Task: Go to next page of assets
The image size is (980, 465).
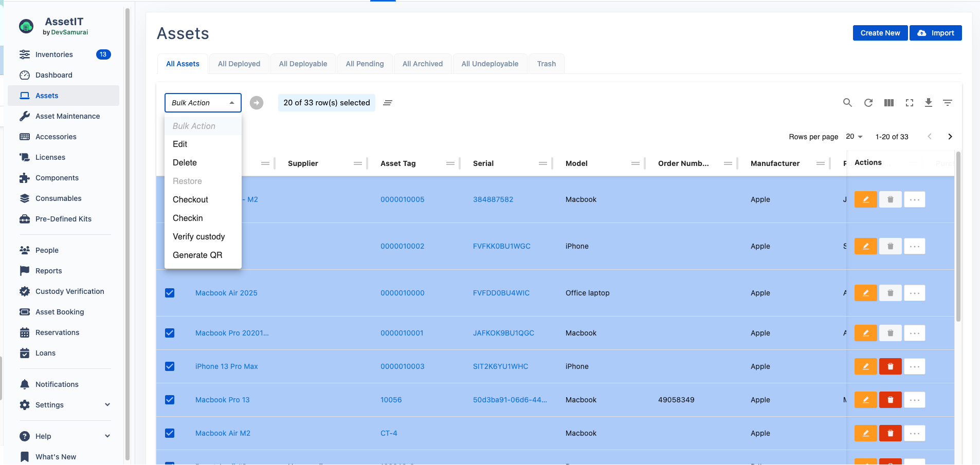Action: pyautogui.click(x=950, y=137)
